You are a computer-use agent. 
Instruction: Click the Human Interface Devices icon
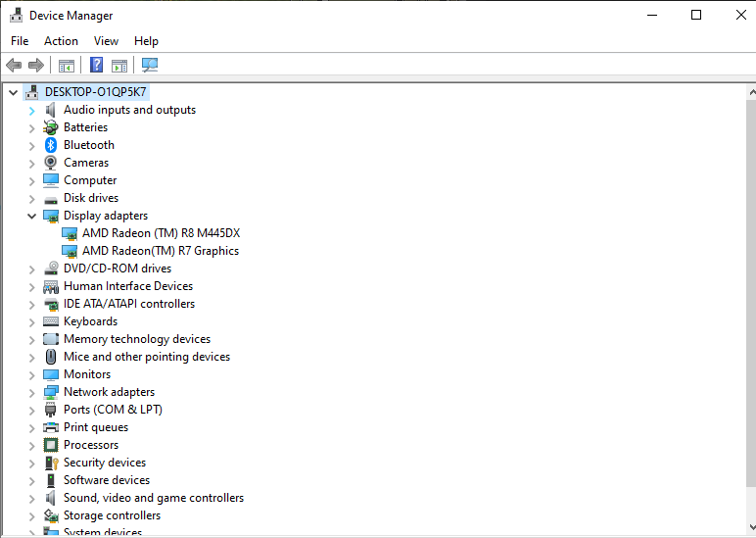tap(51, 286)
